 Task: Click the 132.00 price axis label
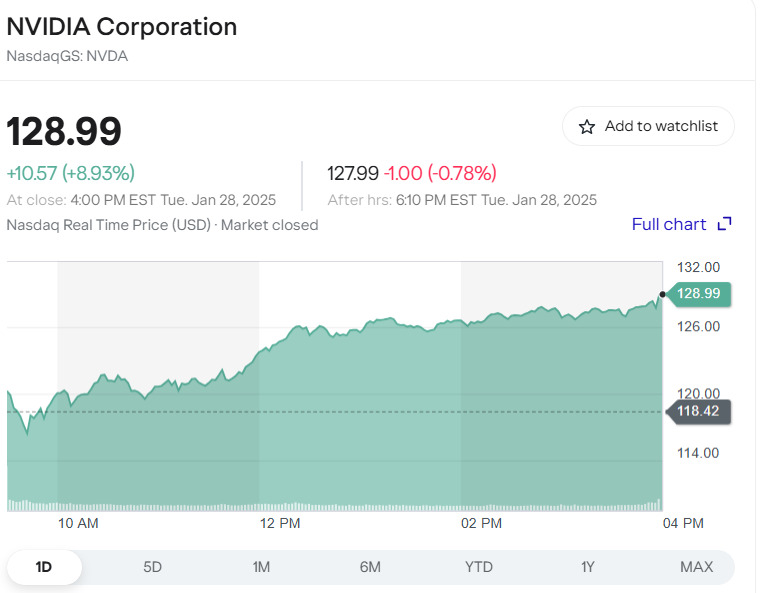coord(699,267)
